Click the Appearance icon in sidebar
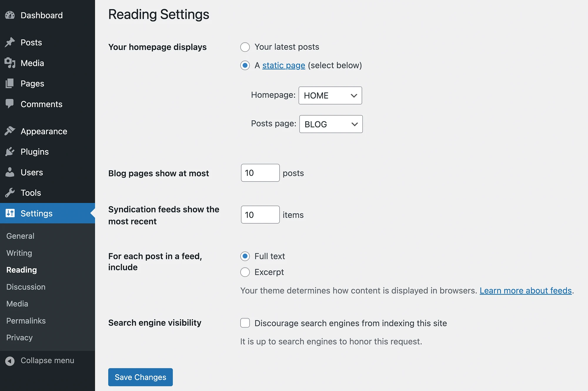 click(10, 130)
